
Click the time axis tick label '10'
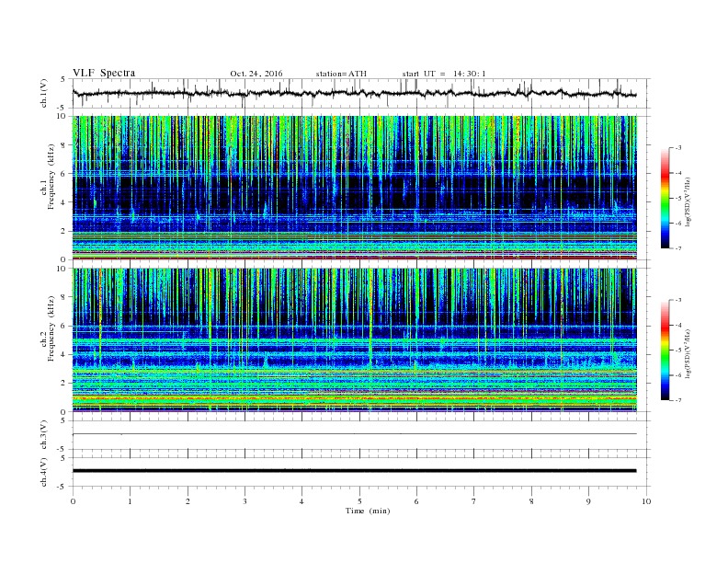coord(646,501)
